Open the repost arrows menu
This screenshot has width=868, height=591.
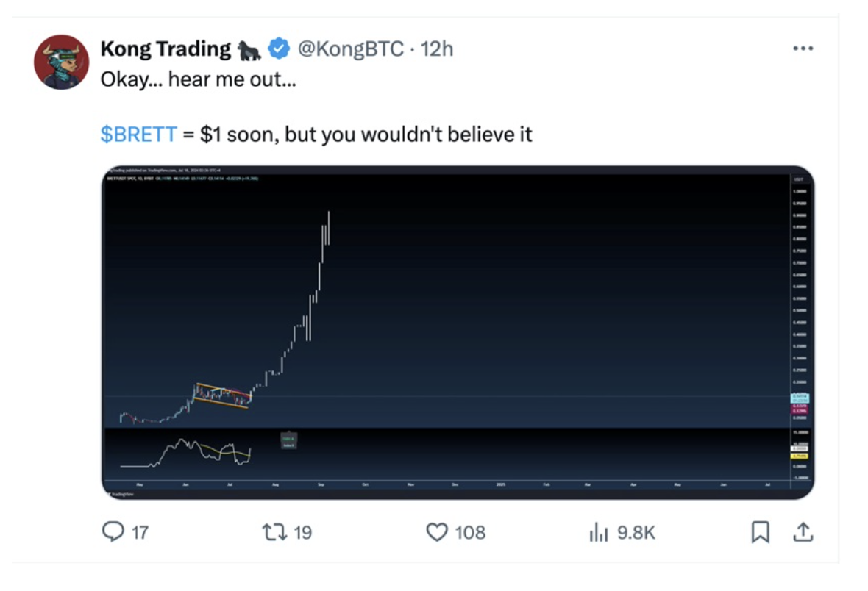(276, 531)
